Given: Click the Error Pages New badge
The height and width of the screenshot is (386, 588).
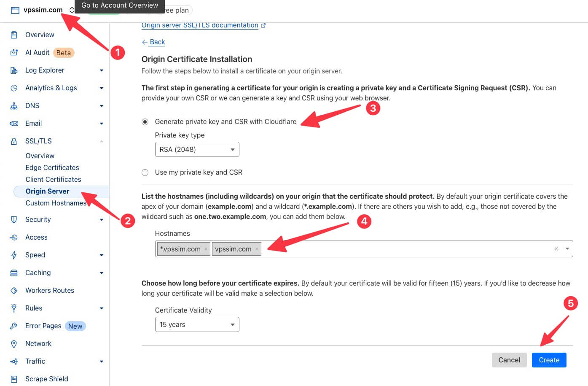Looking at the screenshot, I should click(x=75, y=326).
